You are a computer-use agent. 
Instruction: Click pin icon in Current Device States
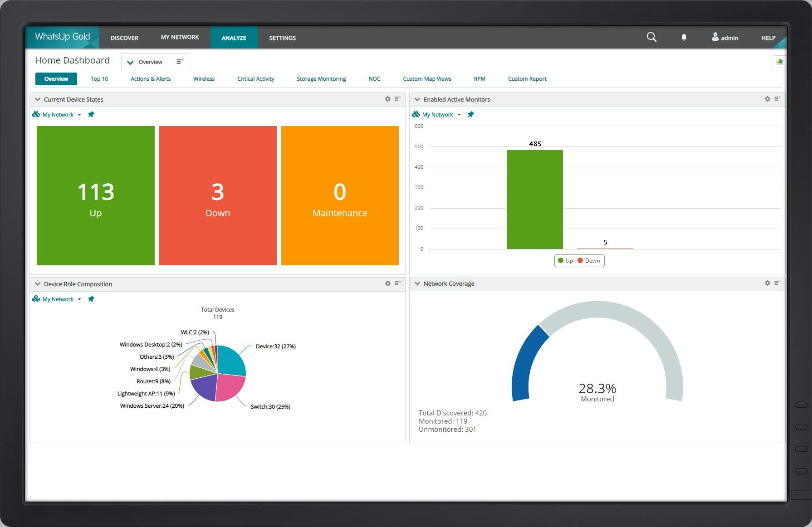point(91,114)
